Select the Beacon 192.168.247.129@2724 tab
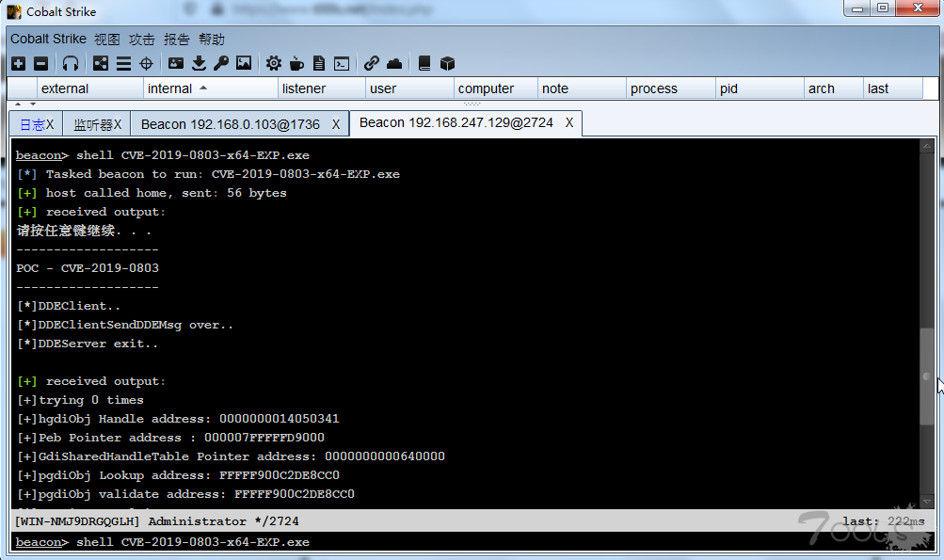 456,123
